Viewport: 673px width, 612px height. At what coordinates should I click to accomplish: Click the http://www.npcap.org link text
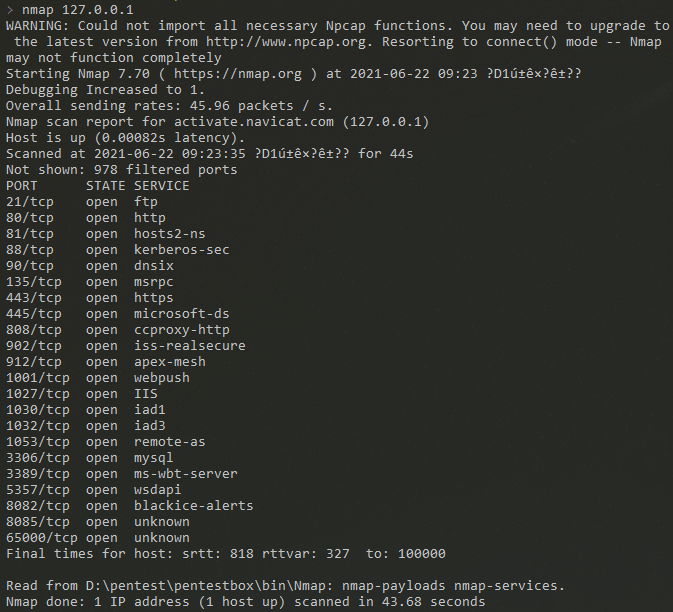point(287,42)
